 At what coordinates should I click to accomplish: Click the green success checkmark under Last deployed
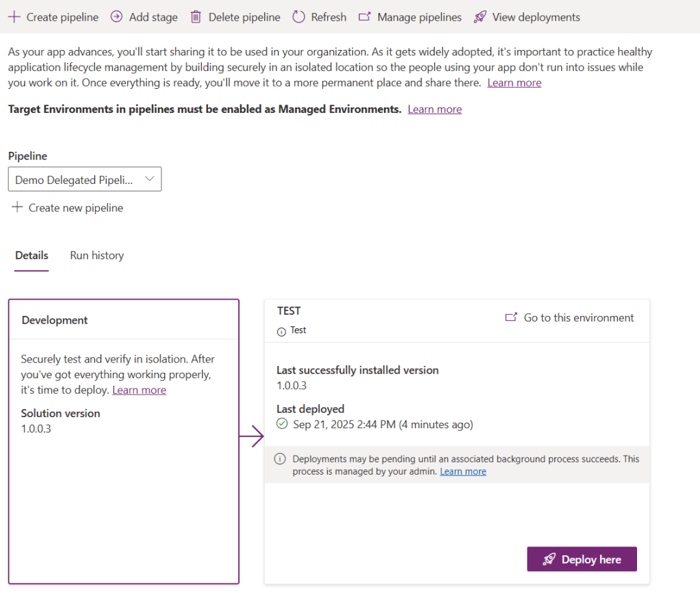[x=282, y=424]
